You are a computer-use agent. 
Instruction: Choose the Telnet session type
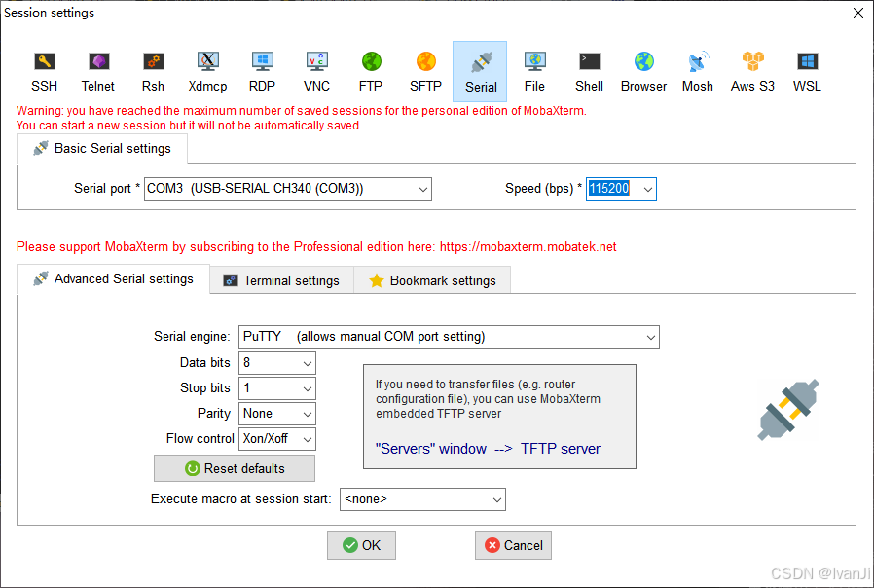(98, 72)
